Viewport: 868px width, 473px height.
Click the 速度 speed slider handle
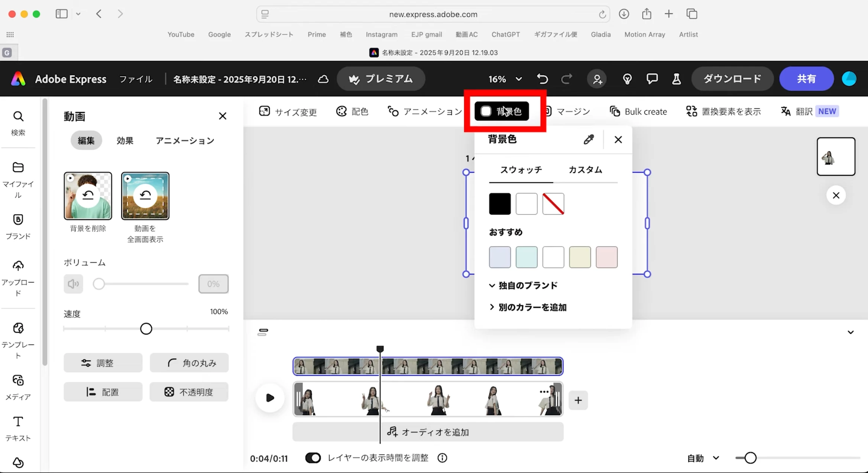click(x=146, y=329)
